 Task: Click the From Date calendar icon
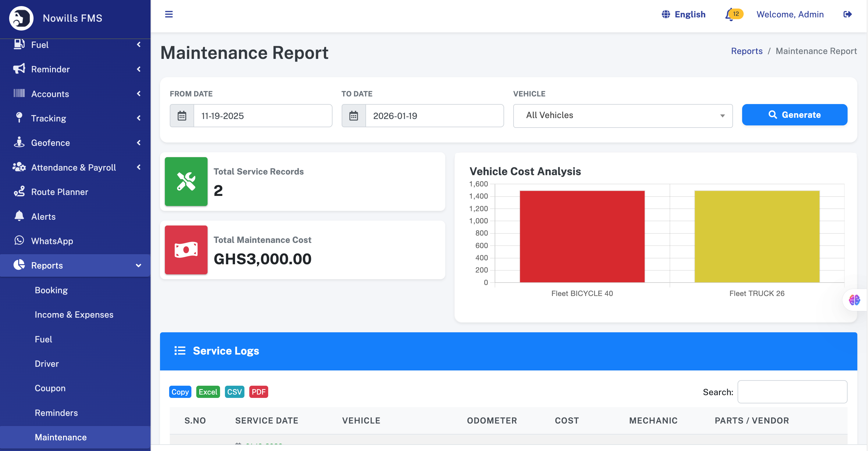click(x=182, y=116)
